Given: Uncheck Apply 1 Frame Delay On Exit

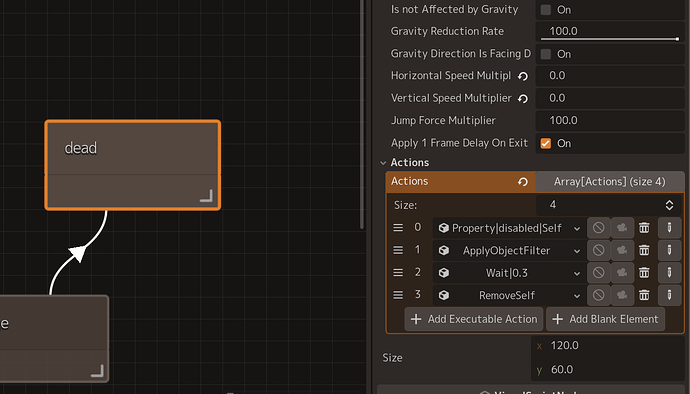Looking at the screenshot, I should (x=546, y=144).
